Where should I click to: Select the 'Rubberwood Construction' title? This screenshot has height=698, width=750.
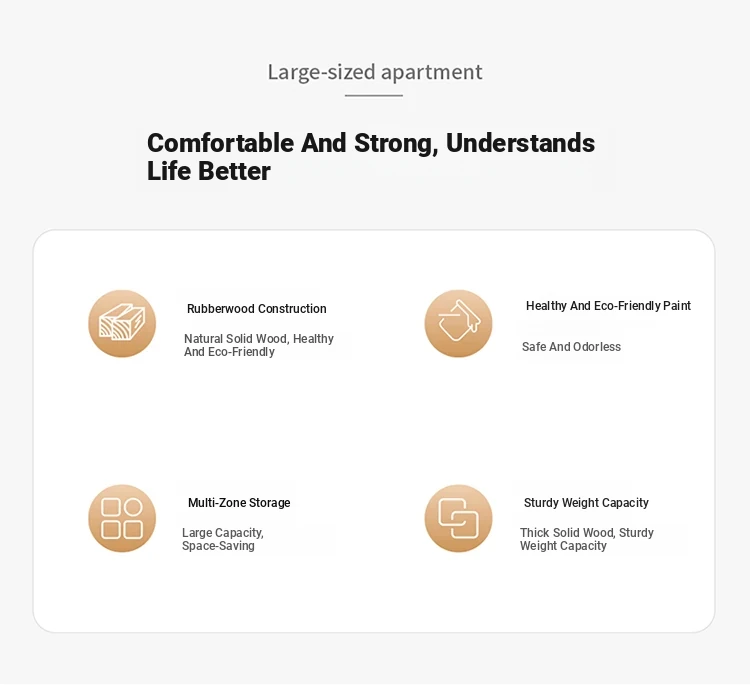coord(256,309)
